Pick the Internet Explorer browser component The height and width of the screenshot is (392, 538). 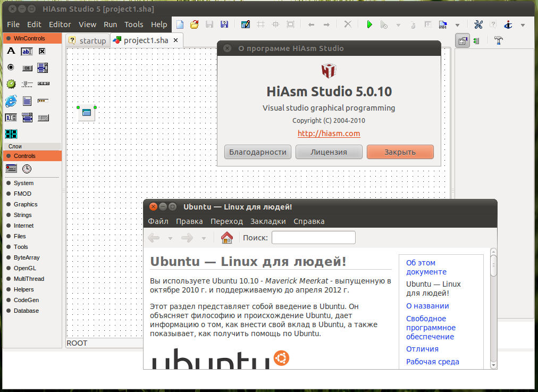[x=11, y=101]
